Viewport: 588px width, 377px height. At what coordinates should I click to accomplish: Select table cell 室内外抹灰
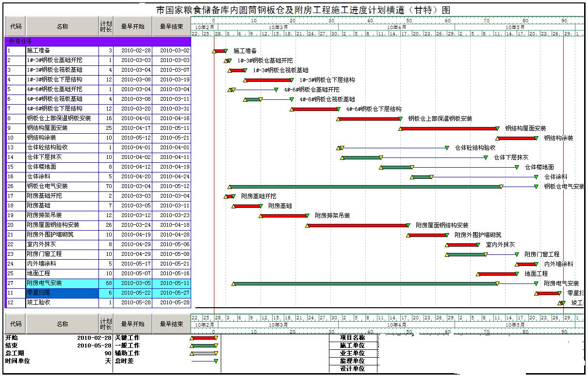(62, 244)
